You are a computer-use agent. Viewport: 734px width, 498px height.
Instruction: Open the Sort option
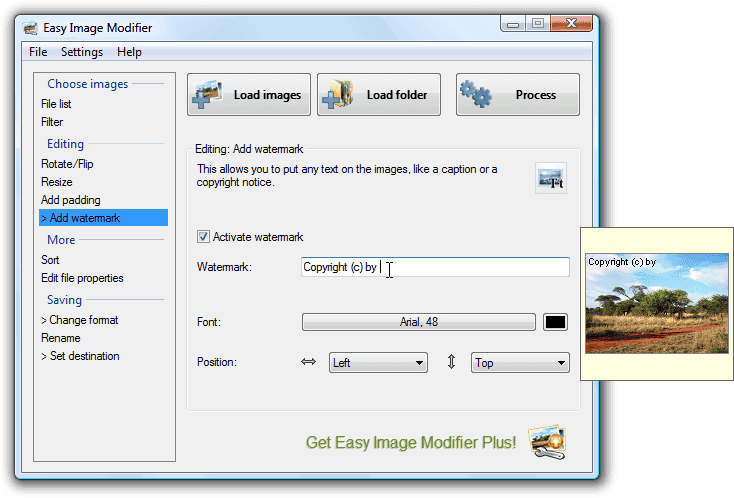pyautogui.click(x=50, y=260)
